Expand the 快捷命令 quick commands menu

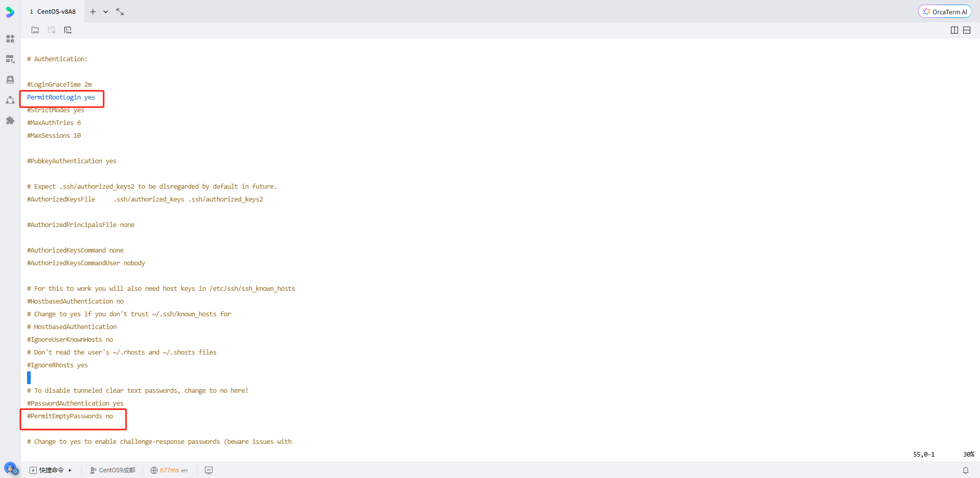click(50, 470)
